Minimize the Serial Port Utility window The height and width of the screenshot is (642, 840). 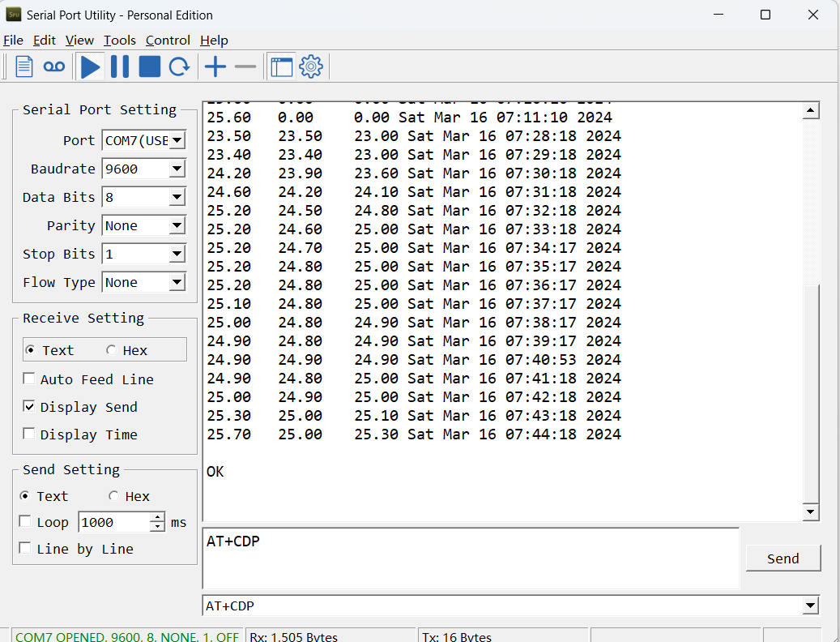pyautogui.click(x=719, y=15)
